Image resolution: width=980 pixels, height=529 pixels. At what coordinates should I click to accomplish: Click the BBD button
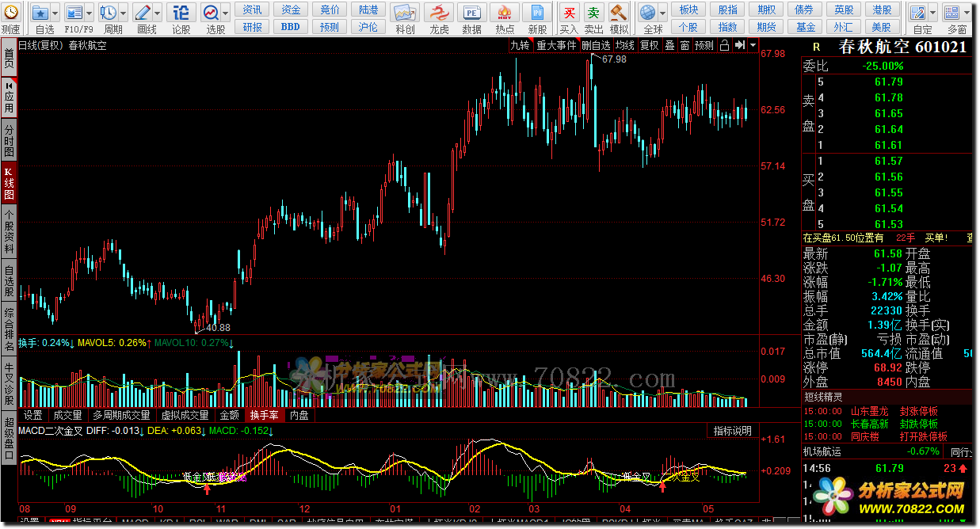(291, 27)
